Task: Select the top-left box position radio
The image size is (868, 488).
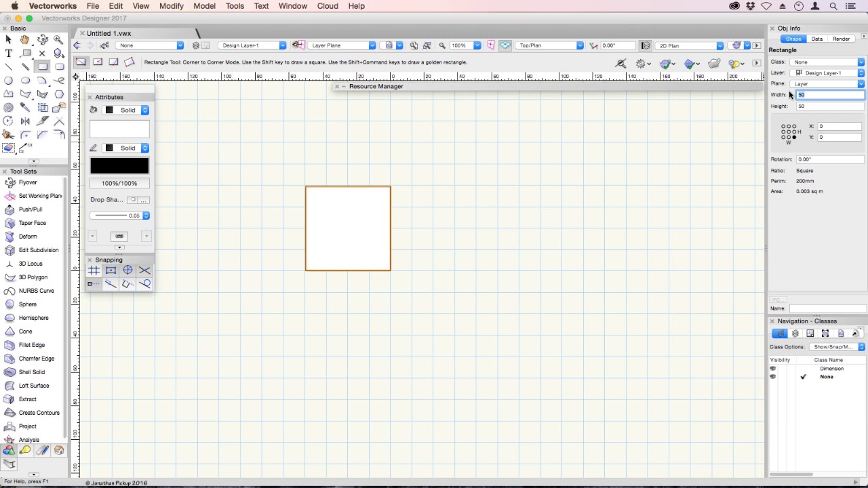Action: click(783, 126)
